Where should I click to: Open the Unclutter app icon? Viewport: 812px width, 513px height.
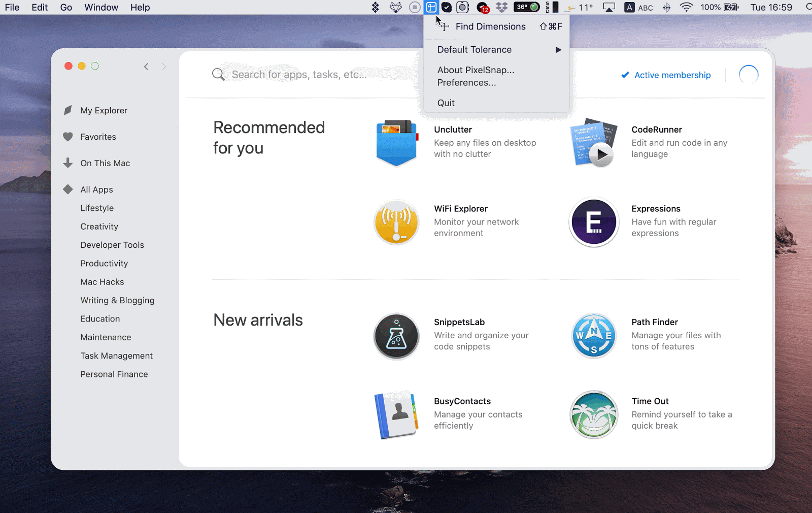(x=397, y=143)
